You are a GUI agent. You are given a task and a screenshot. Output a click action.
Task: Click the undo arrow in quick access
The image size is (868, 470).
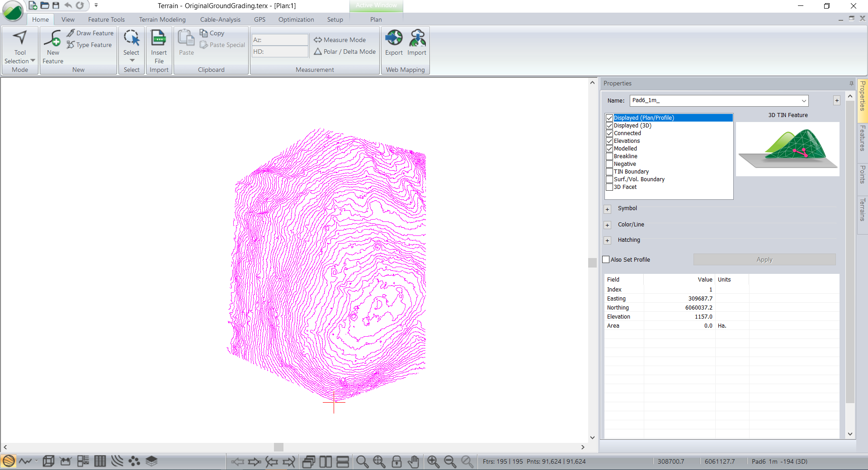tap(68, 5)
